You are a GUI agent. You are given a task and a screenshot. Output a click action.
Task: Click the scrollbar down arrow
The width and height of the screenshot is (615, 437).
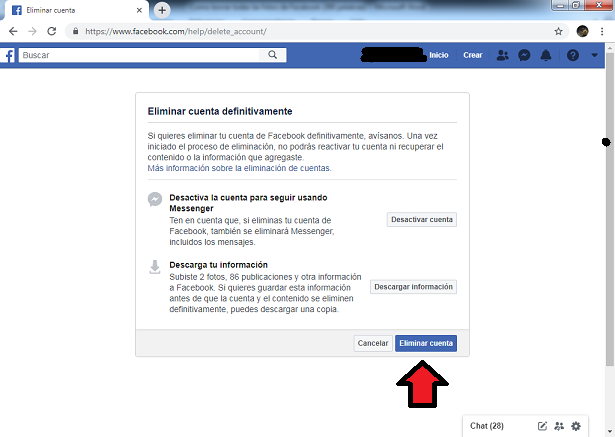610,432
